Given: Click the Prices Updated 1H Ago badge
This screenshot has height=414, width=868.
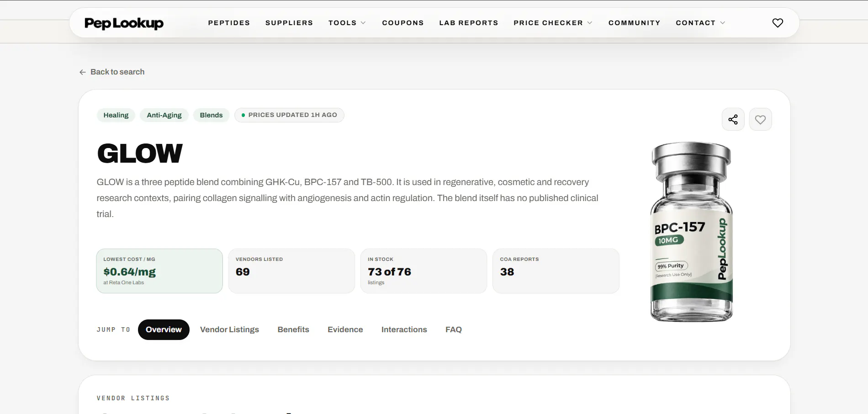Looking at the screenshot, I should pos(289,115).
